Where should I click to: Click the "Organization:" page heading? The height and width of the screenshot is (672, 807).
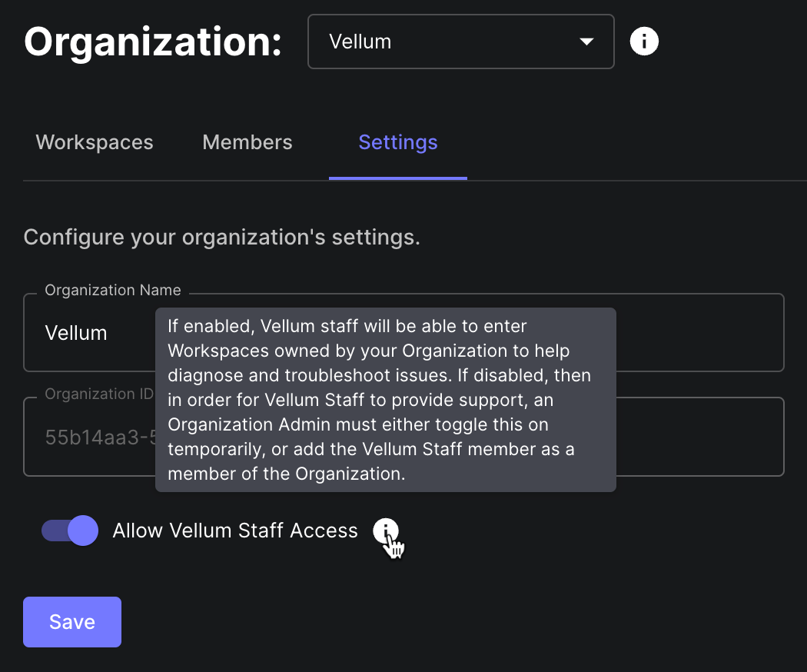coord(153,42)
